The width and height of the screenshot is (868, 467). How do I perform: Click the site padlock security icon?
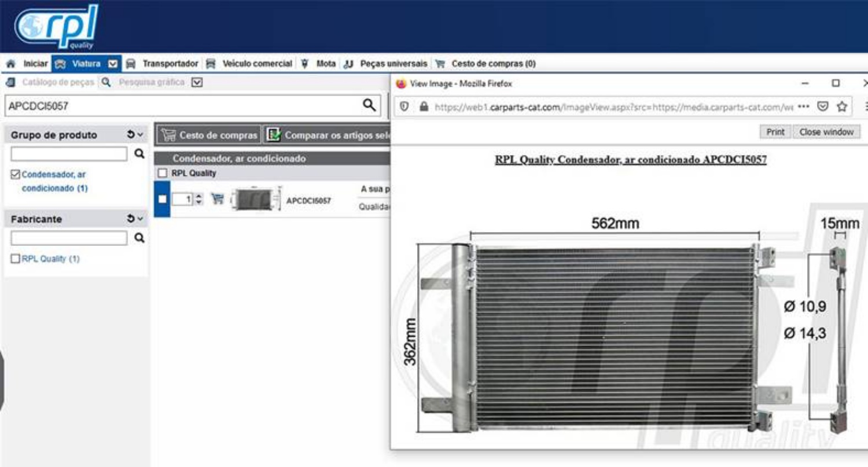pos(424,107)
